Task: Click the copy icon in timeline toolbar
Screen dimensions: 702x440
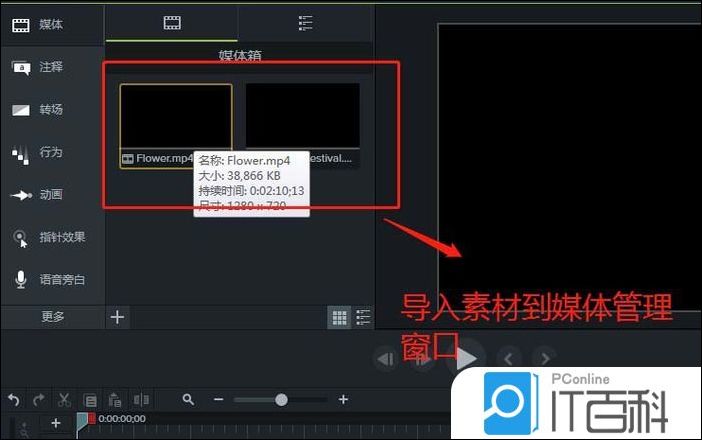Action: (x=90, y=400)
